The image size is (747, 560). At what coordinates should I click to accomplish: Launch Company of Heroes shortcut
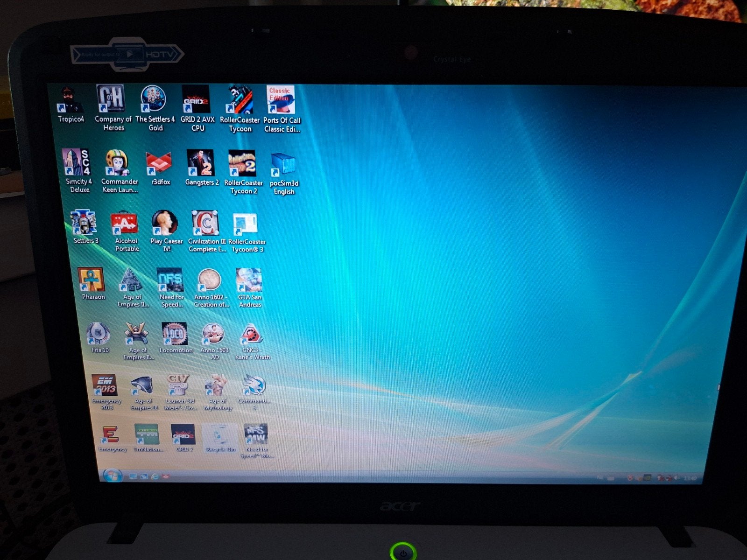click(112, 107)
